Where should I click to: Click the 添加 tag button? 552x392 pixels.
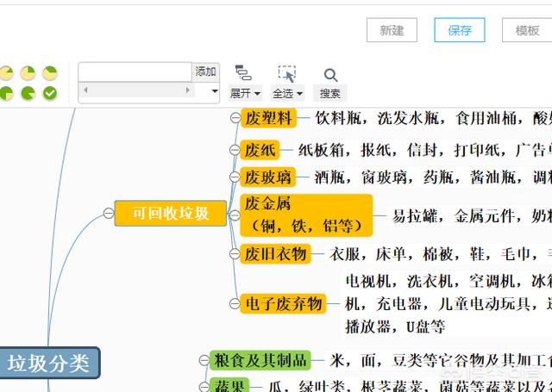[205, 72]
